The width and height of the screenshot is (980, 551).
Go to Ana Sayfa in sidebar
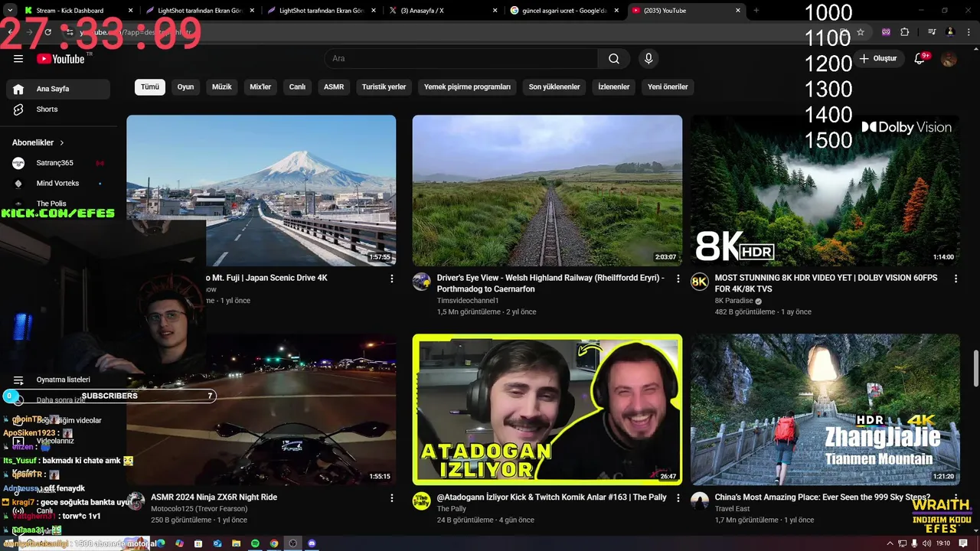coord(58,89)
